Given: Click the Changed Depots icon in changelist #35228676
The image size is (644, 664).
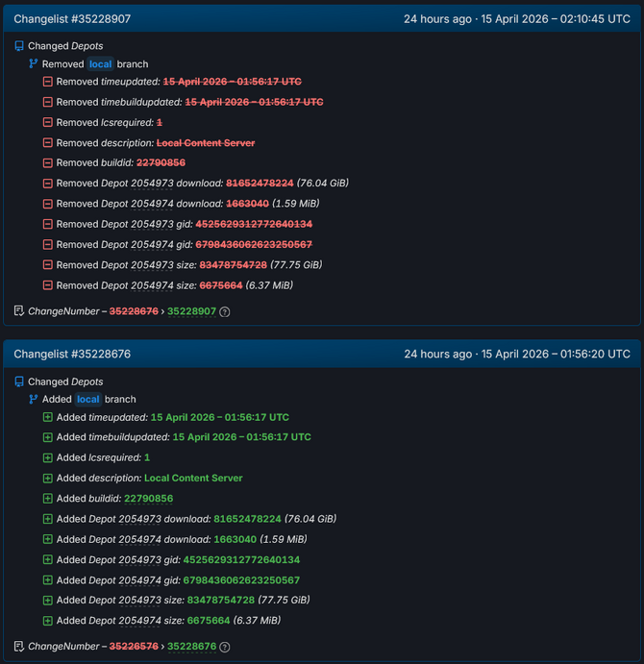Looking at the screenshot, I should point(19,381).
